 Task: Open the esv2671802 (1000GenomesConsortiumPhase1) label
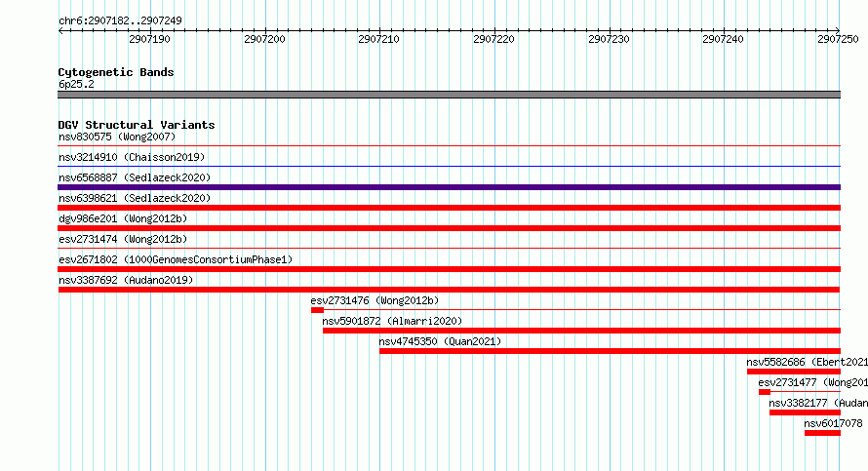176,259
